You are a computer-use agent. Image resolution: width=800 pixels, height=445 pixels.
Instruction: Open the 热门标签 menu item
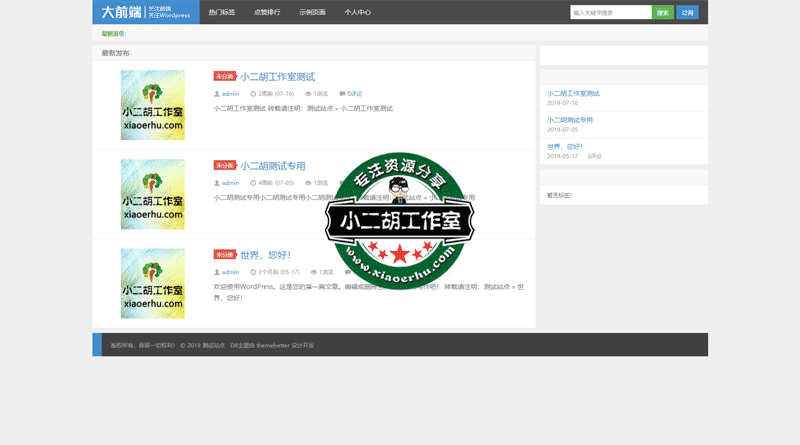click(x=222, y=12)
